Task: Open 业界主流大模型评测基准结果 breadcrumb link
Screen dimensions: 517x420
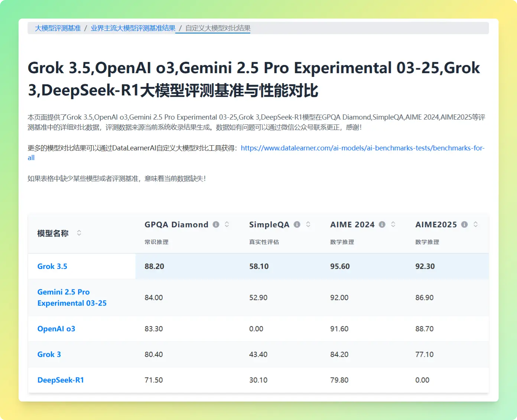Action: click(133, 28)
